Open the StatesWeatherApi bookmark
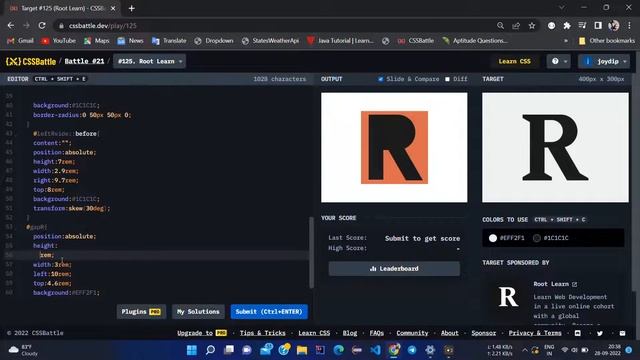The height and width of the screenshot is (360, 640). pyautogui.click(x=271, y=41)
